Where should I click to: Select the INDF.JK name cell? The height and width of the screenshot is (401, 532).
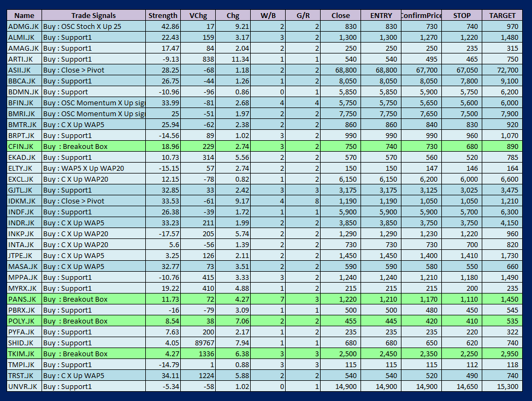[x=25, y=212]
